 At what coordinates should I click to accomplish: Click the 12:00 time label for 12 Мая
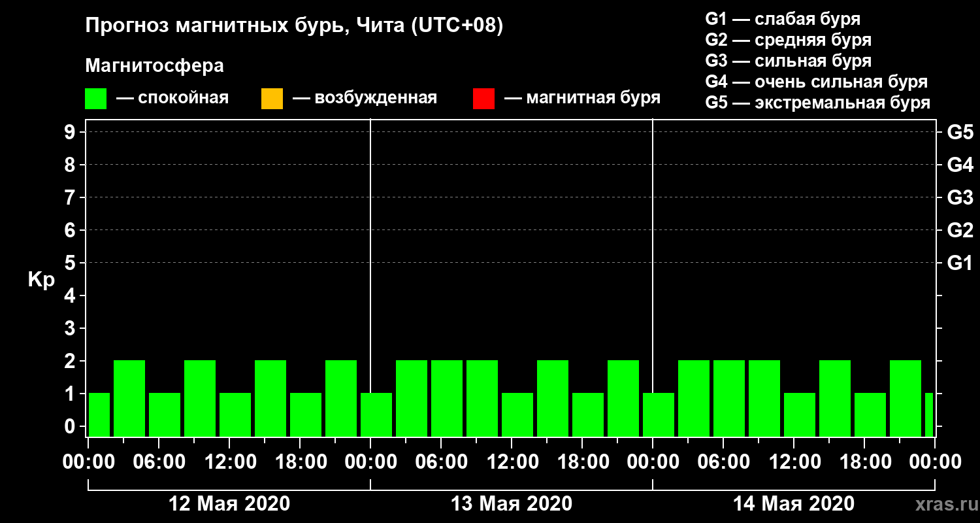tap(229, 462)
